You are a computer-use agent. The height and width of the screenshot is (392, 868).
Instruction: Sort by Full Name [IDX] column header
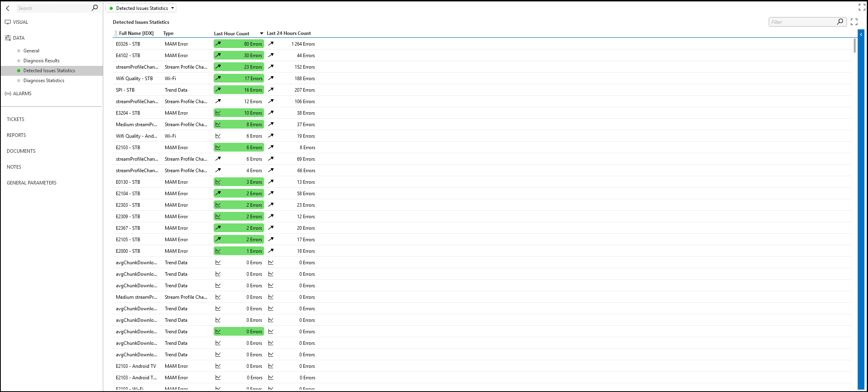[136, 33]
